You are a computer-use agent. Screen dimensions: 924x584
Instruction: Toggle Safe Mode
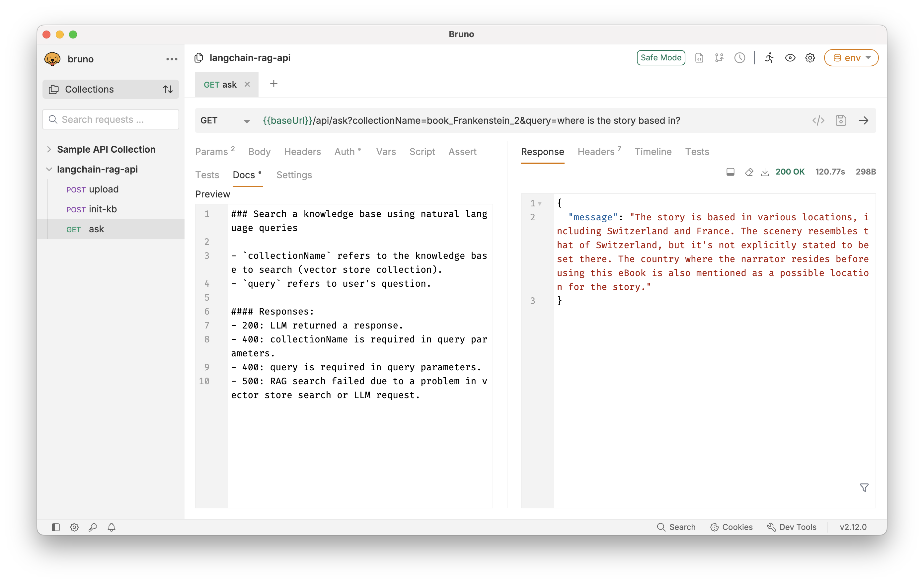coord(661,57)
